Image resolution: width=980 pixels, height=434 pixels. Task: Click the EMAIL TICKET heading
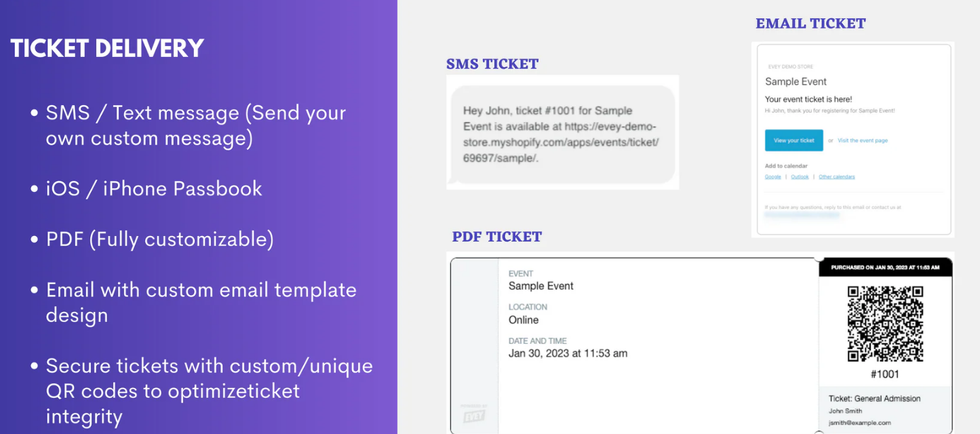(810, 23)
